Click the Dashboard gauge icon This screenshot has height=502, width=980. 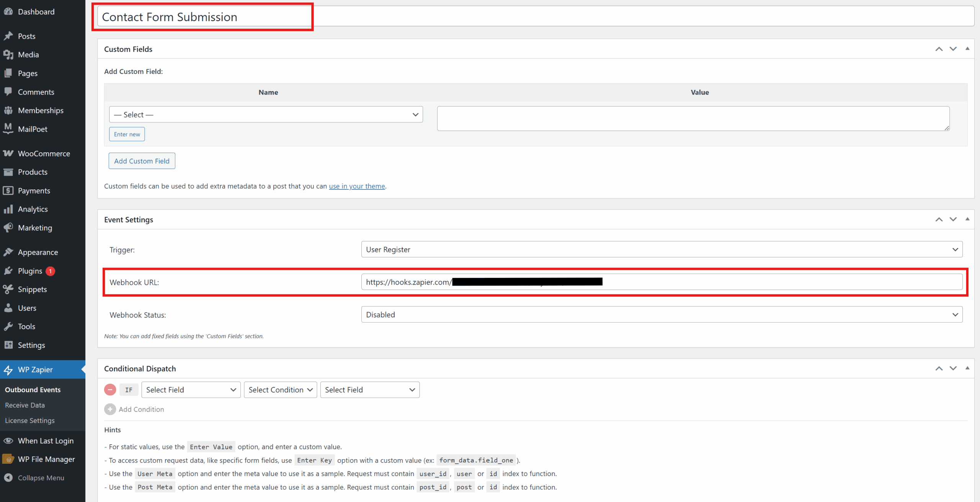[8, 11]
